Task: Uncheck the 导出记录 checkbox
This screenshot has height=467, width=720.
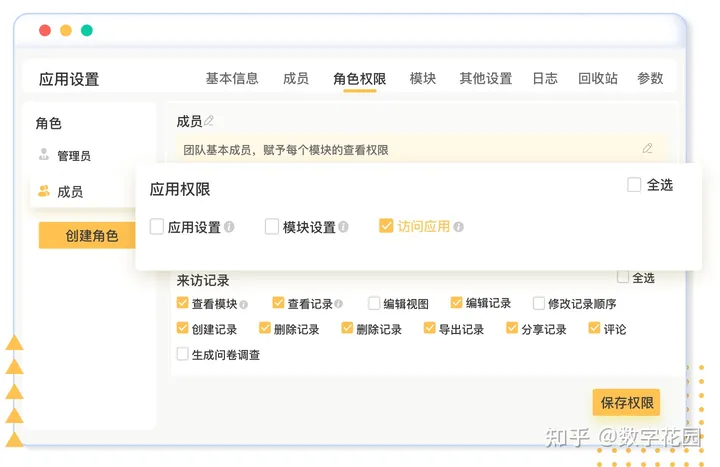Action: click(x=429, y=328)
